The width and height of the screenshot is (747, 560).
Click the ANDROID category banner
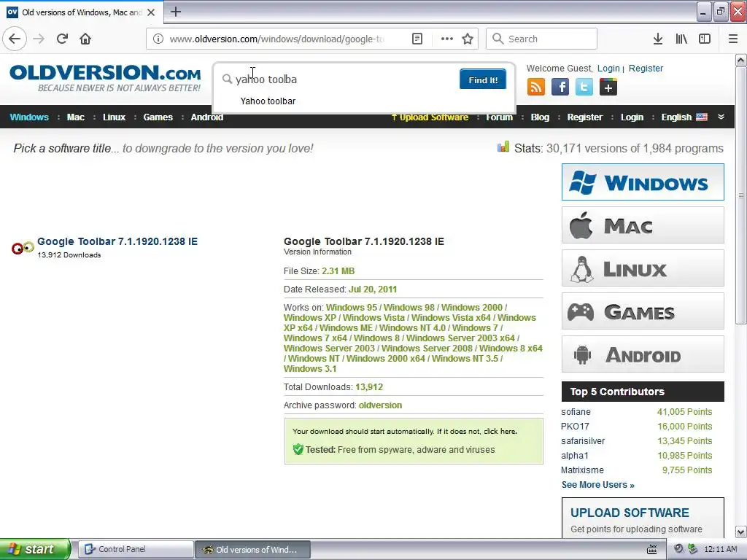click(643, 354)
